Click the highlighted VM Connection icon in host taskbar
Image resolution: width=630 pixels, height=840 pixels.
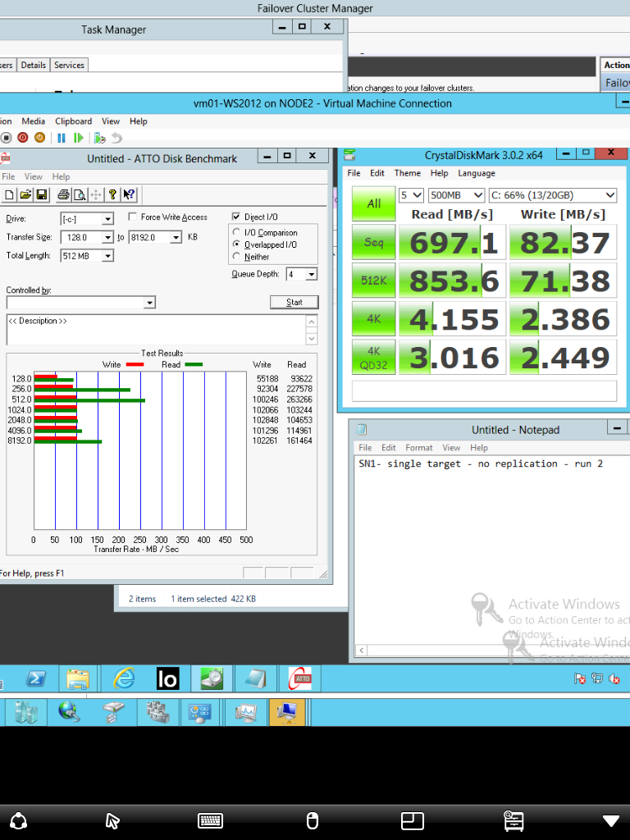coord(287,712)
